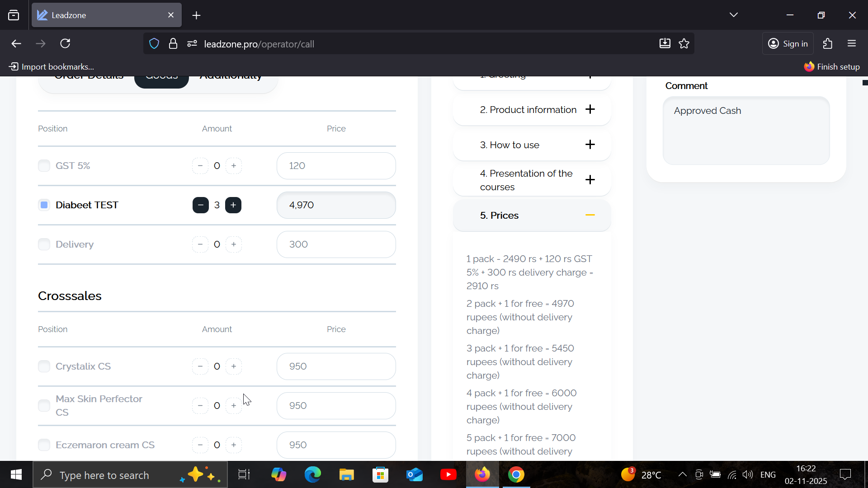Check the GST 5% checkbox
This screenshot has height=488, width=868.
pyautogui.click(x=44, y=166)
